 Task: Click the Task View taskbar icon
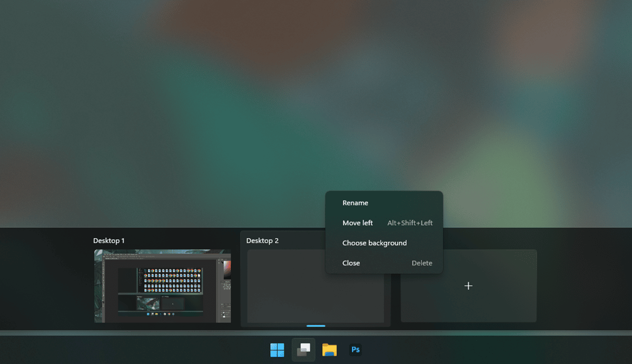(x=303, y=350)
